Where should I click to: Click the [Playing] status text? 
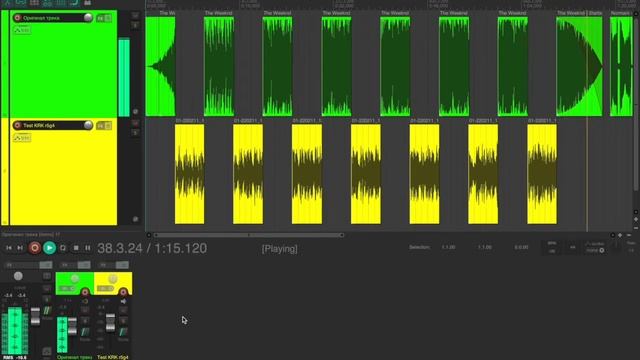[280, 249]
